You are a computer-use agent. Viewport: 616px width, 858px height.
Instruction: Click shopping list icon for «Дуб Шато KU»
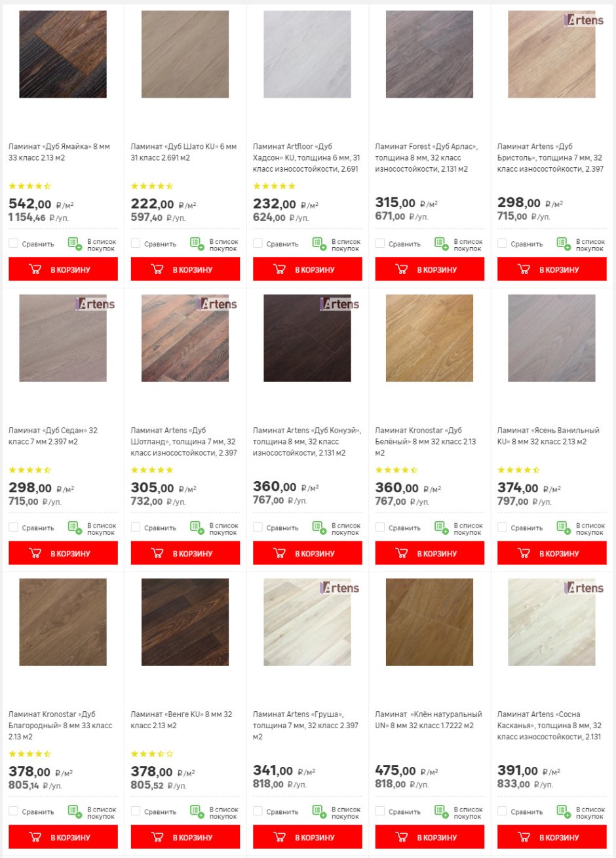pyautogui.click(x=197, y=244)
